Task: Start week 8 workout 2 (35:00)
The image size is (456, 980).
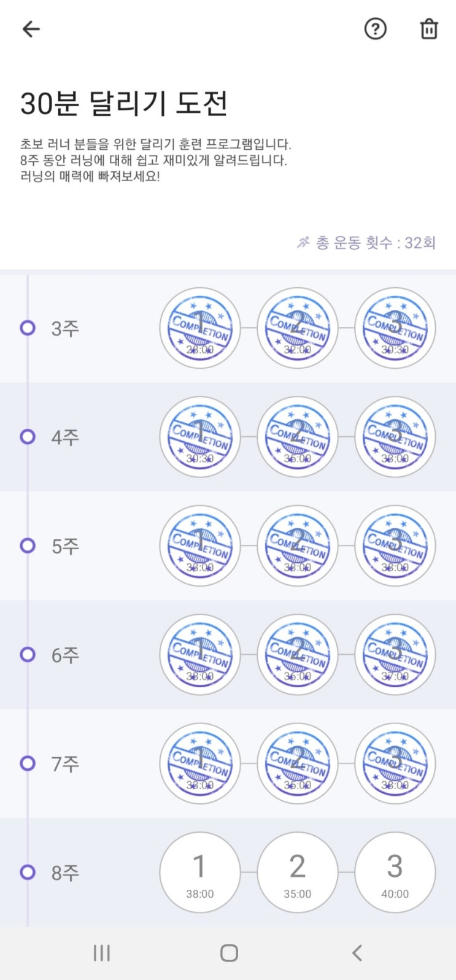Action: 298,872
